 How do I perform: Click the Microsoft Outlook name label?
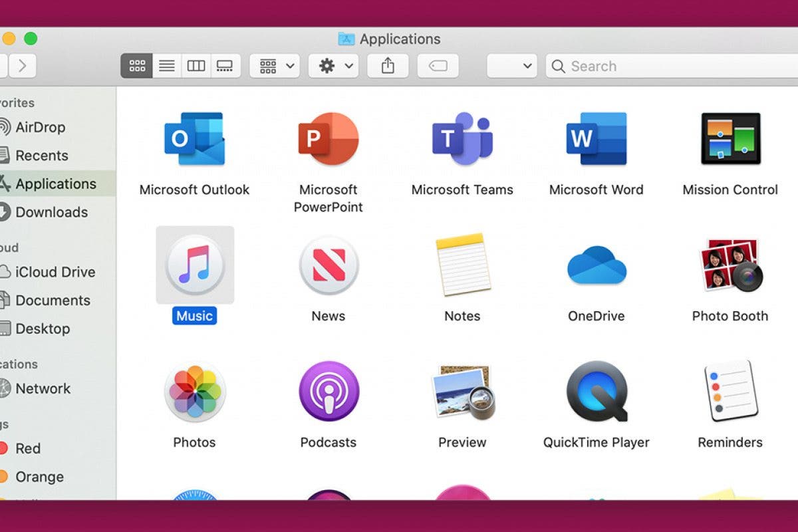(194, 190)
